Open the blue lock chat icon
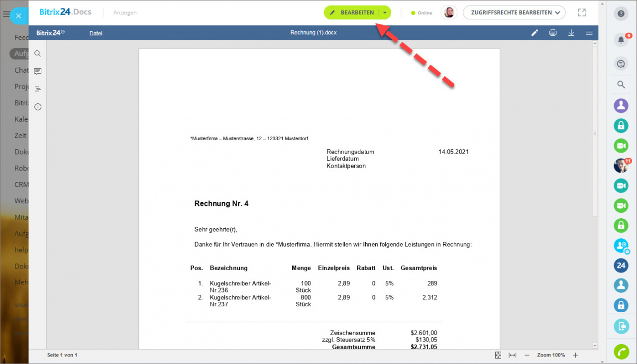The width and height of the screenshot is (637, 364). coord(621,305)
